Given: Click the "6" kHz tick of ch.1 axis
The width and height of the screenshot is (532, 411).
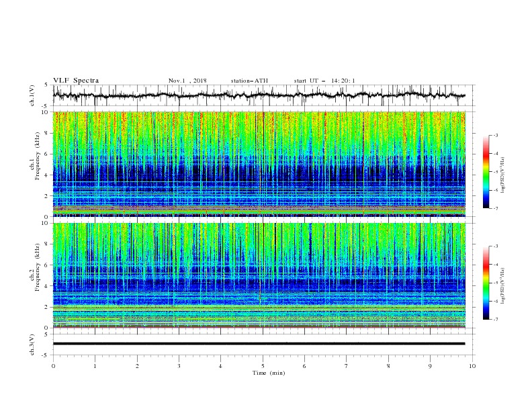Looking at the screenshot, I should tap(47, 154).
